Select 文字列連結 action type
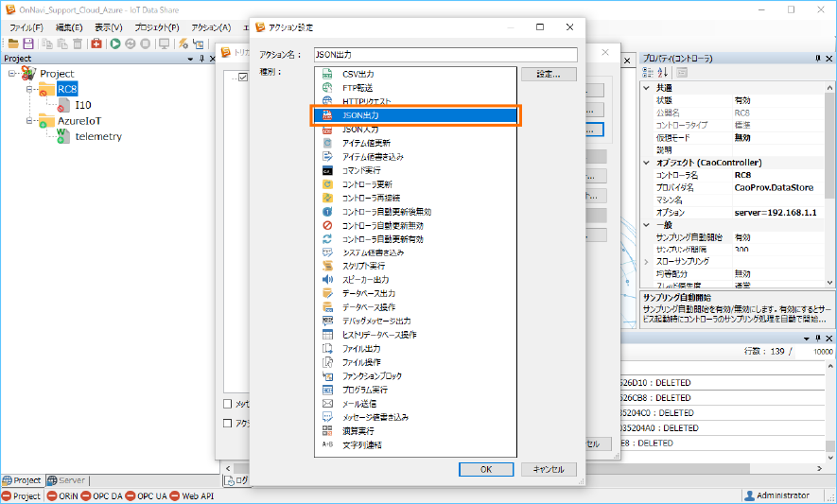Image resolution: width=837 pixels, height=504 pixels. click(x=363, y=444)
